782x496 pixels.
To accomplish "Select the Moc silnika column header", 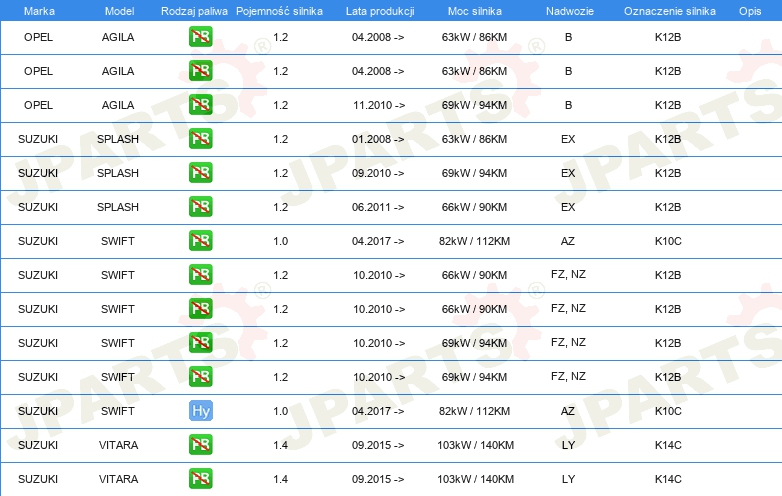I will pyautogui.click(x=475, y=11).
